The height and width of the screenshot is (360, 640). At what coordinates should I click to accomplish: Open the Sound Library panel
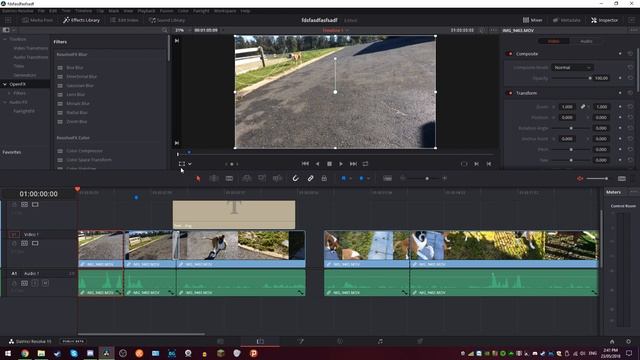(x=167, y=20)
